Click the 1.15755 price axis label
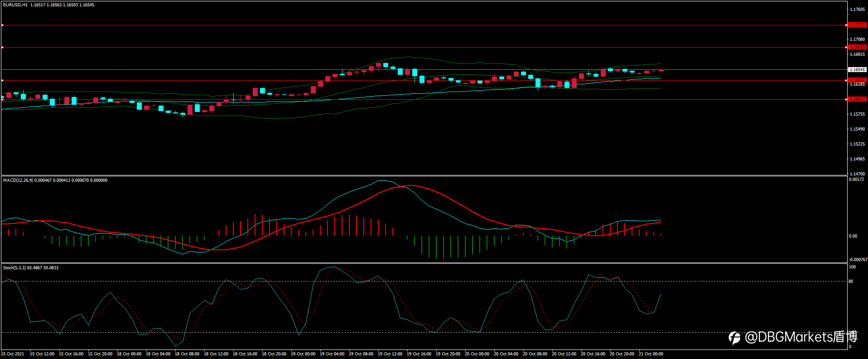 [x=857, y=114]
